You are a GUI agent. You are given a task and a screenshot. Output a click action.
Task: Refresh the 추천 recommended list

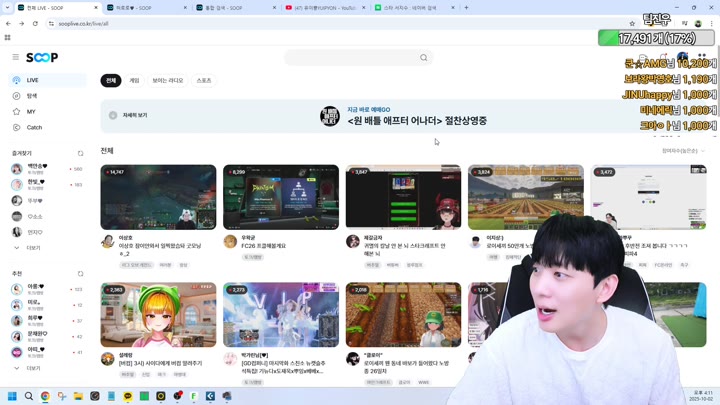coord(81,274)
